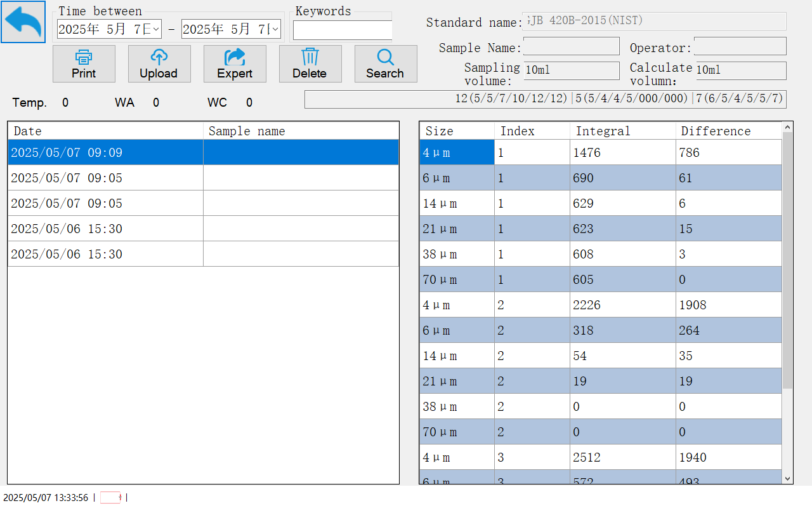Click the Operator text field

coord(740,46)
